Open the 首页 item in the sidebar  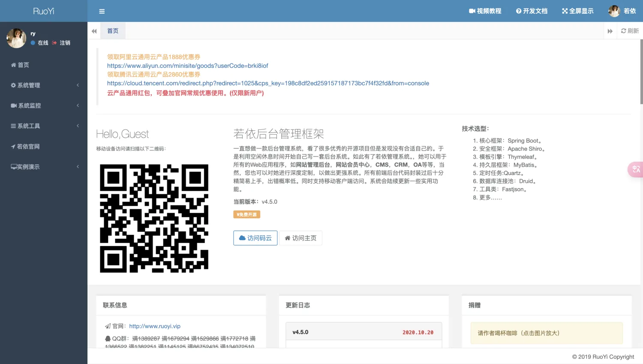click(44, 65)
